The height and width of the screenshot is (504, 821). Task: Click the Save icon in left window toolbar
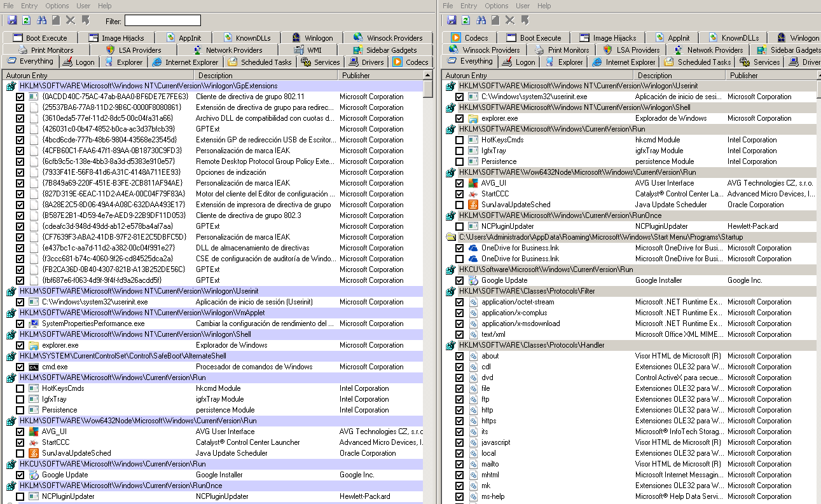click(x=12, y=21)
